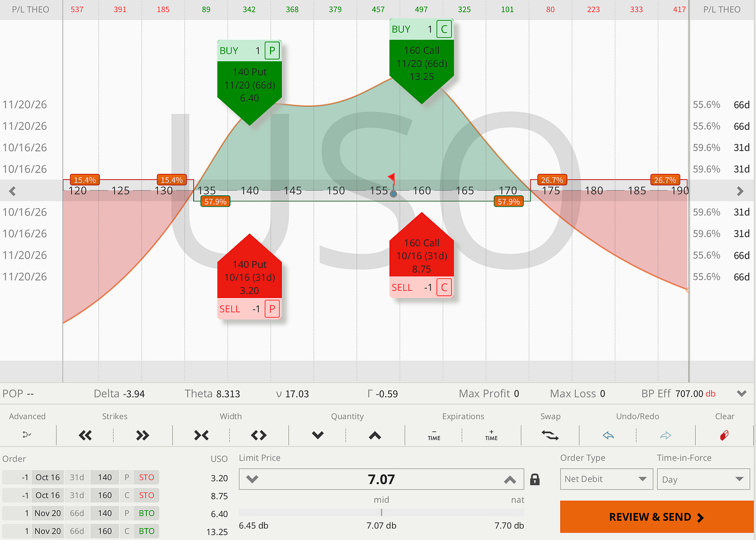Click the price slider mid marker
The width and height of the screenshot is (756, 540).
[382, 512]
